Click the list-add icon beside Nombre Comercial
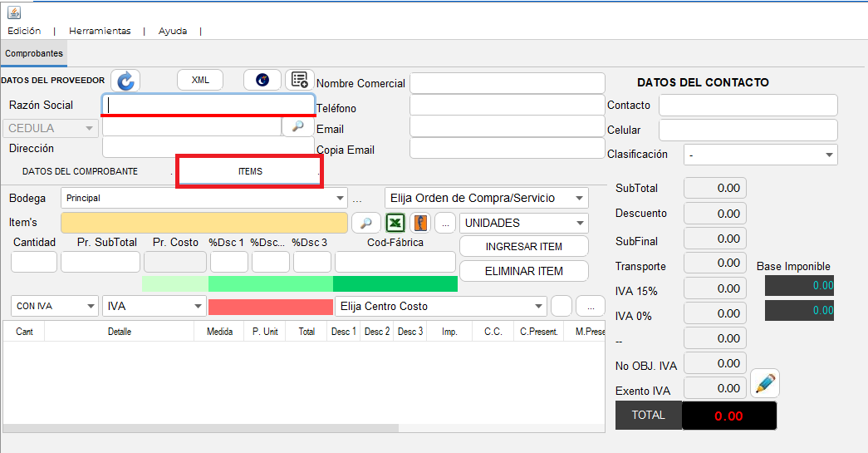This screenshot has height=453, width=868. [x=300, y=80]
